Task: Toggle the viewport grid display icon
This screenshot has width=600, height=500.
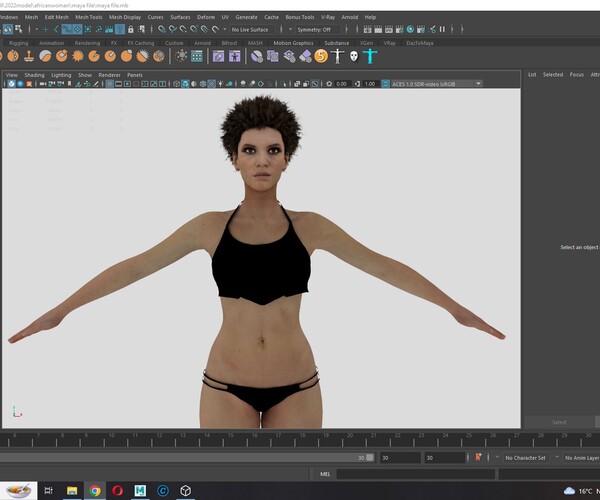Action: [109, 84]
